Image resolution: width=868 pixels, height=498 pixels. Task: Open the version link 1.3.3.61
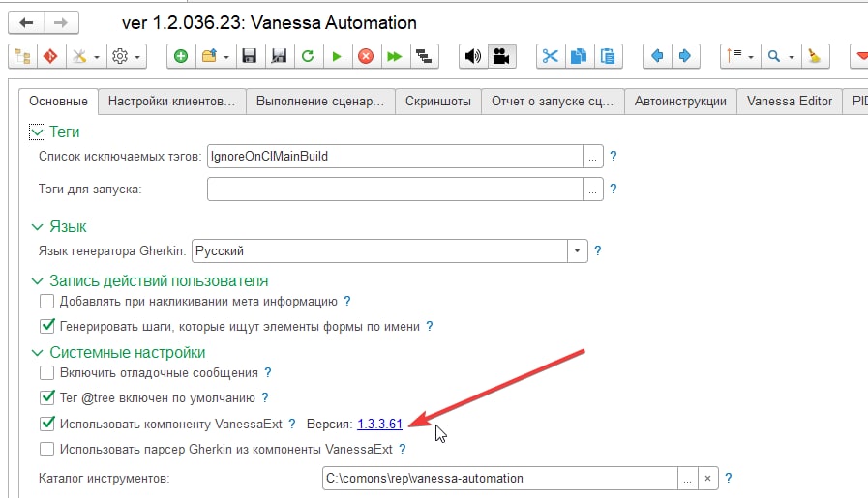pyautogui.click(x=379, y=424)
